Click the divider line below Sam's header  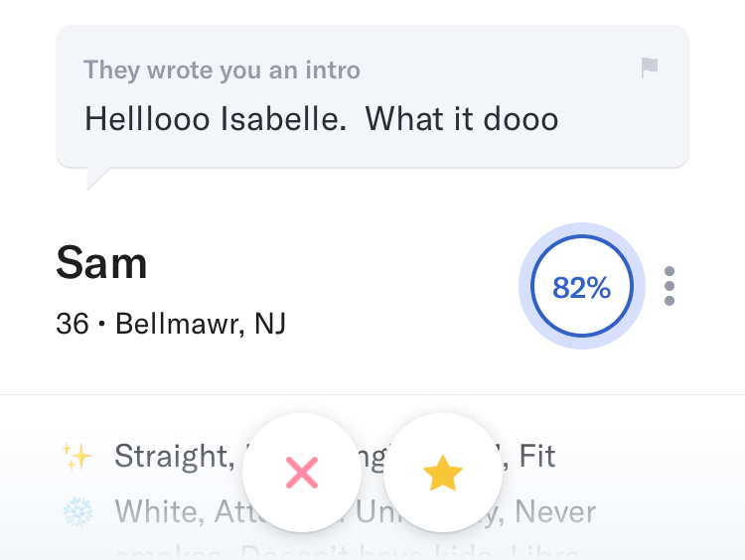[372, 395]
